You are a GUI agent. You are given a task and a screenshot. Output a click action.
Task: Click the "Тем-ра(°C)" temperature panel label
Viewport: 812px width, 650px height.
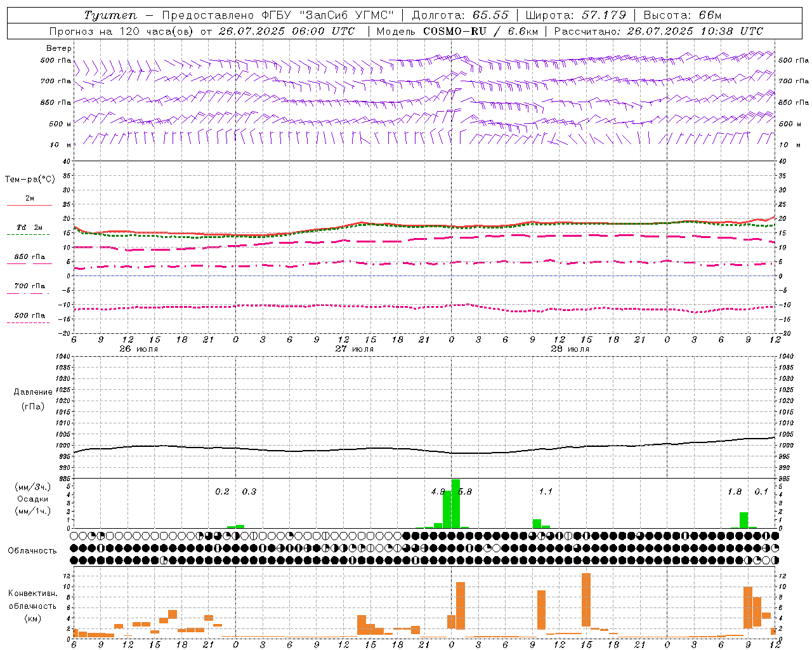coord(30,180)
